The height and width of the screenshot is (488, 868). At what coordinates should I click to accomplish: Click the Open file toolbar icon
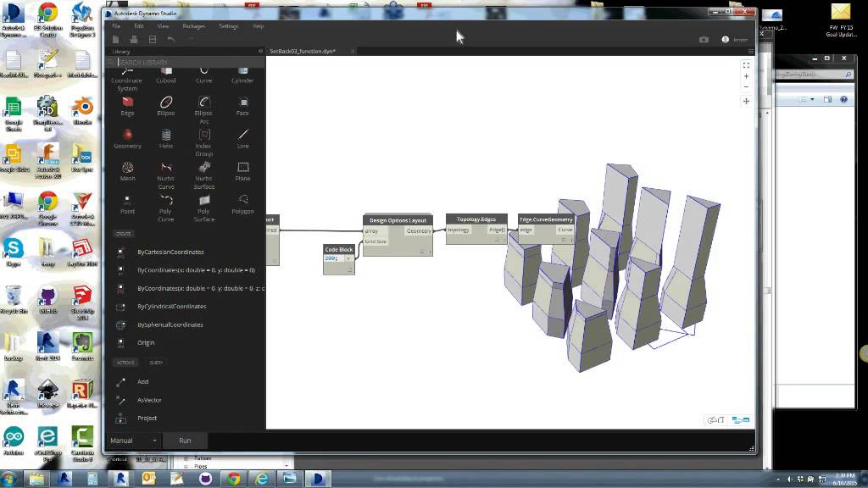tap(133, 39)
